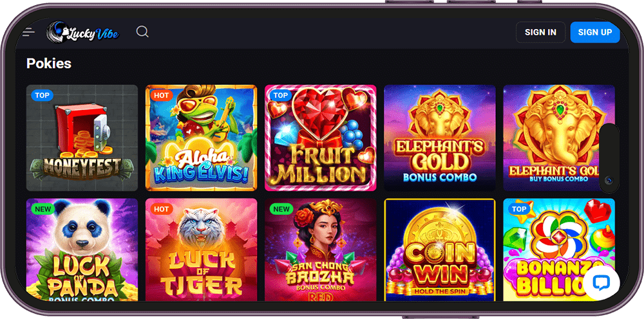Screen dimensions: 644x319
Task: Click the NEW badge on Luck of Panda
Action: pos(43,209)
